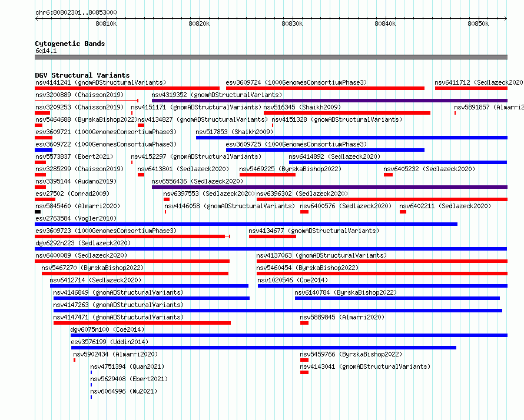The width and height of the screenshot is (524, 420).
Task: Click nsv6400089 Sedlazeck2020 label
Action: [81, 255]
